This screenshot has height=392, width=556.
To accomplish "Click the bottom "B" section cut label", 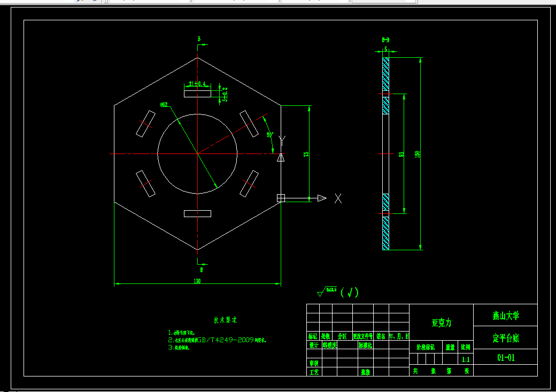I will tap(202, 270).
